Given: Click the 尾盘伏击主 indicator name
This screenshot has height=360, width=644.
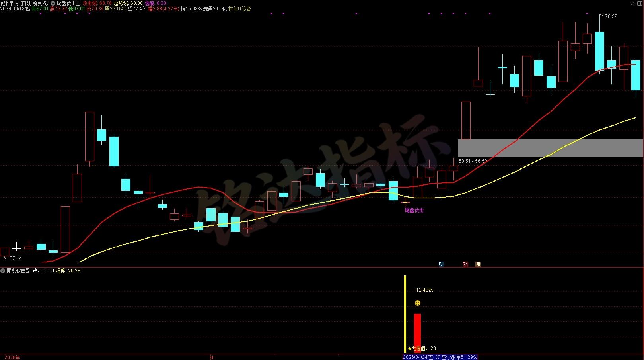Looking at the screenshot, I should 68,3.
